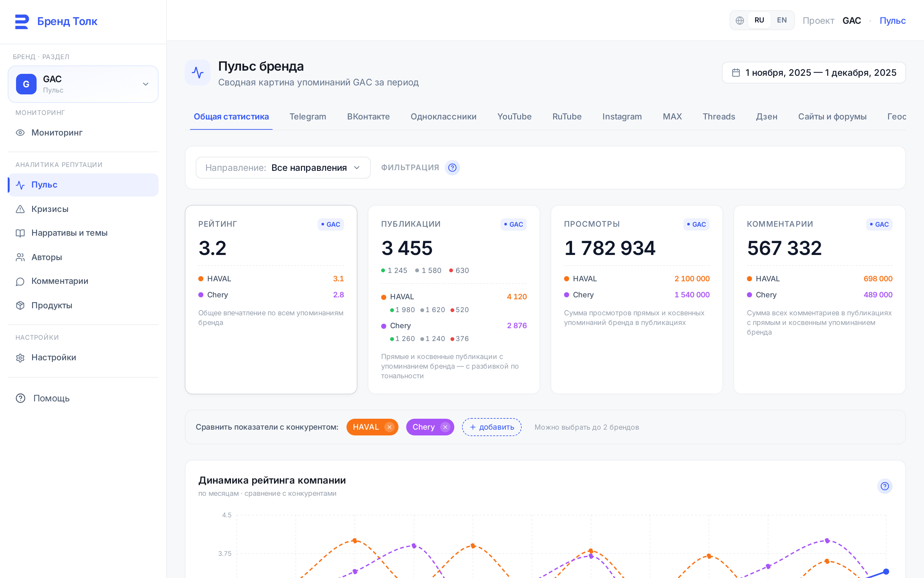Click the gear icon beside Настройки

[x=20, y=358]
